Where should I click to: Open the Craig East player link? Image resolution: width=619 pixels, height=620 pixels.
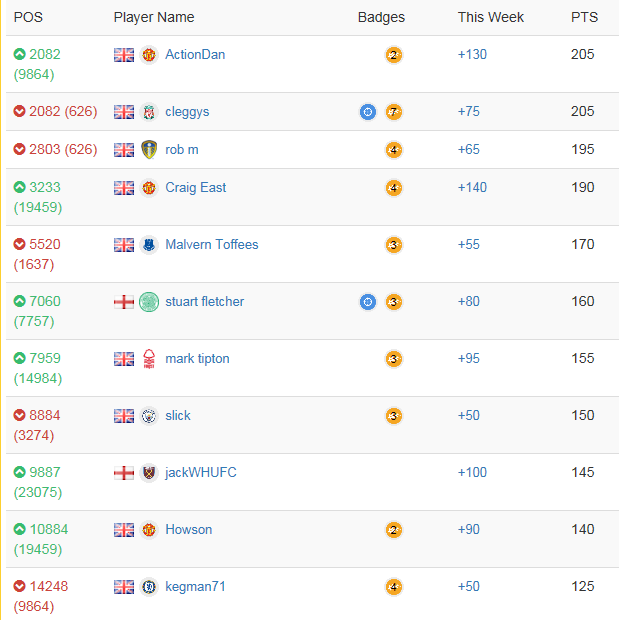pyautogui.click(x=196, y=188)
